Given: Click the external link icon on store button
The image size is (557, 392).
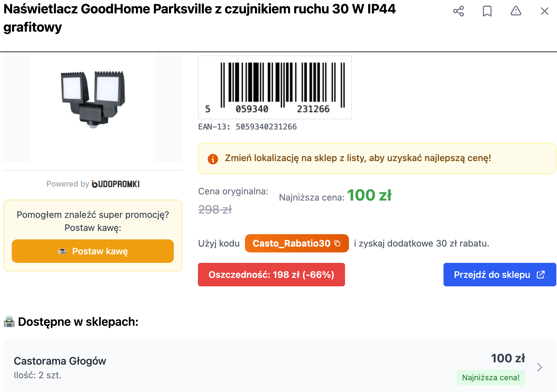Looking at the screenshot, I should (540, 275).
